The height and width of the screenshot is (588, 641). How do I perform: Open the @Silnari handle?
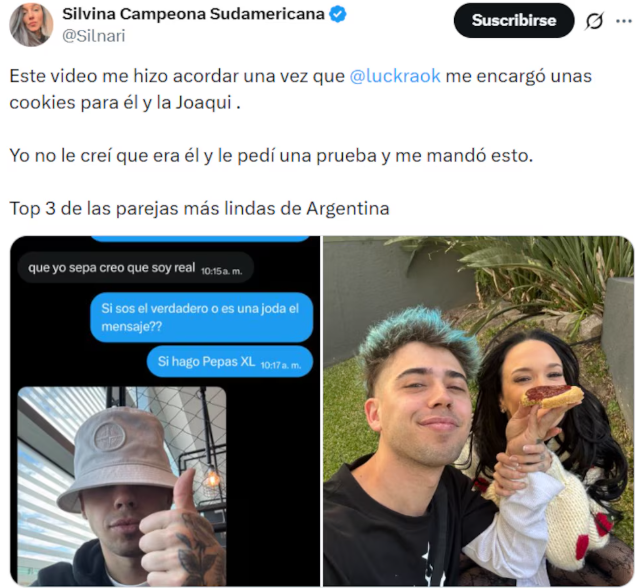(x=94, y=36)
